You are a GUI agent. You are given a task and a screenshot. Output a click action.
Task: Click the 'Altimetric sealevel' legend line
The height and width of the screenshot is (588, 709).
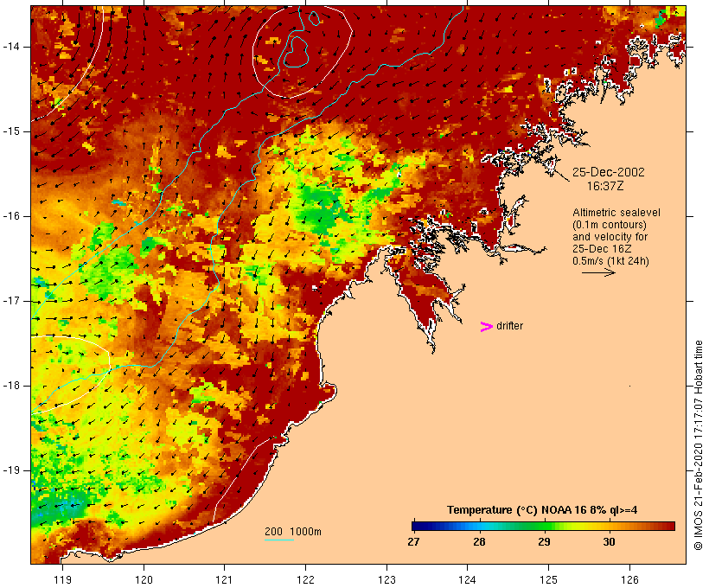616,213
